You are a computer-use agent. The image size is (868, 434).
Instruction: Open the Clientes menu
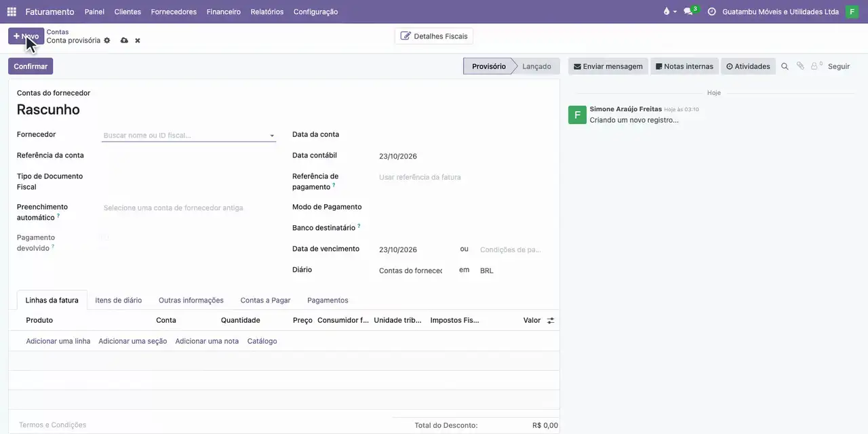(x=127, y=12)
